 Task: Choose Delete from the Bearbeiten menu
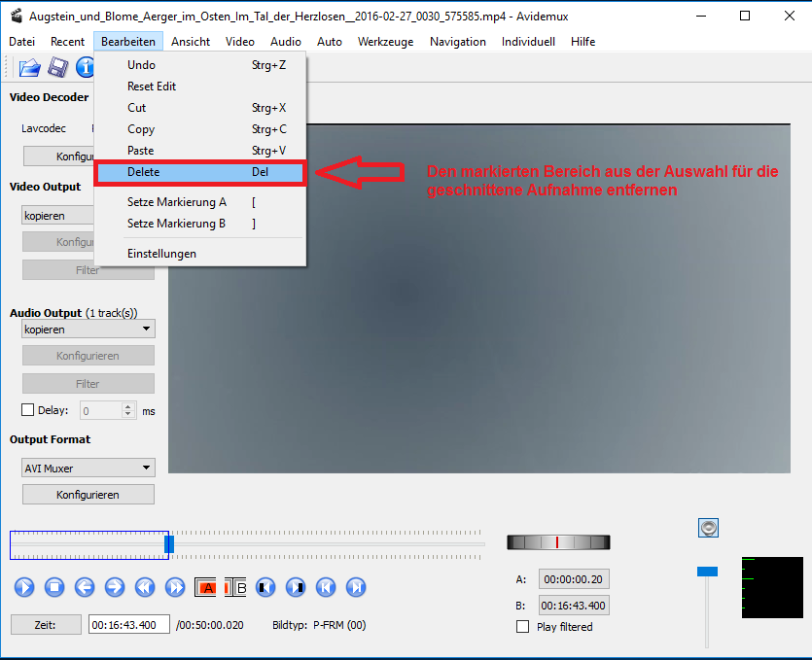tap(199, 172)
